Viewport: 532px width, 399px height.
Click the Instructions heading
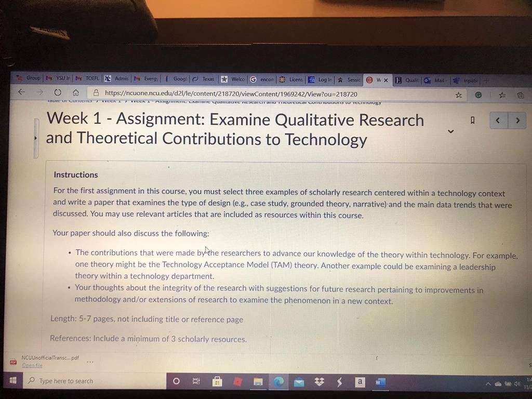click(76, 175)
